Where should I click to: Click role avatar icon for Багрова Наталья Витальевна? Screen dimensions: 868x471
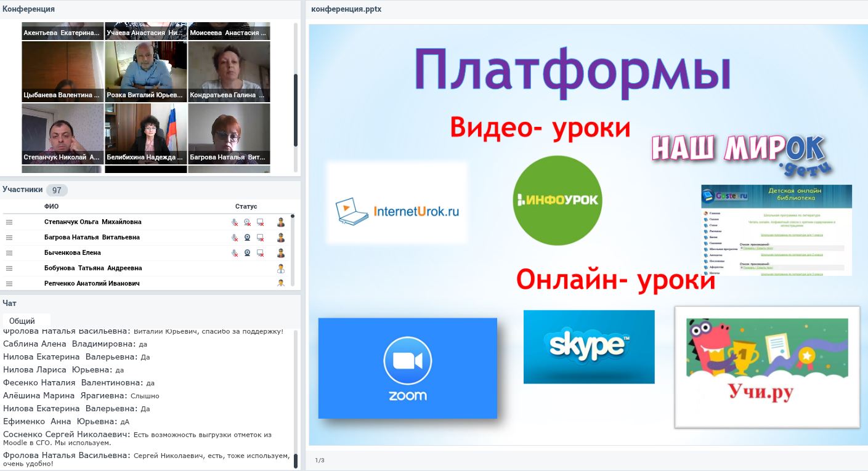(x=281, y=238)
